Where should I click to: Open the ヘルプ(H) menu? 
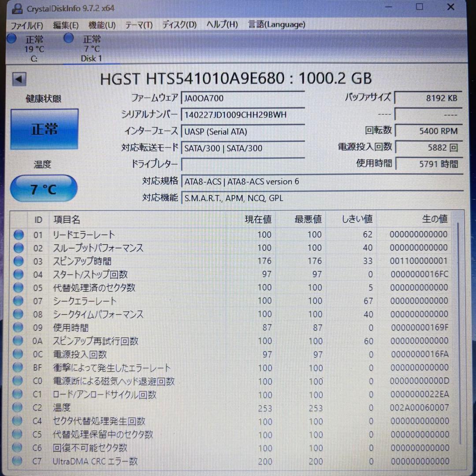pyautogui.click(x=222, y=25)
